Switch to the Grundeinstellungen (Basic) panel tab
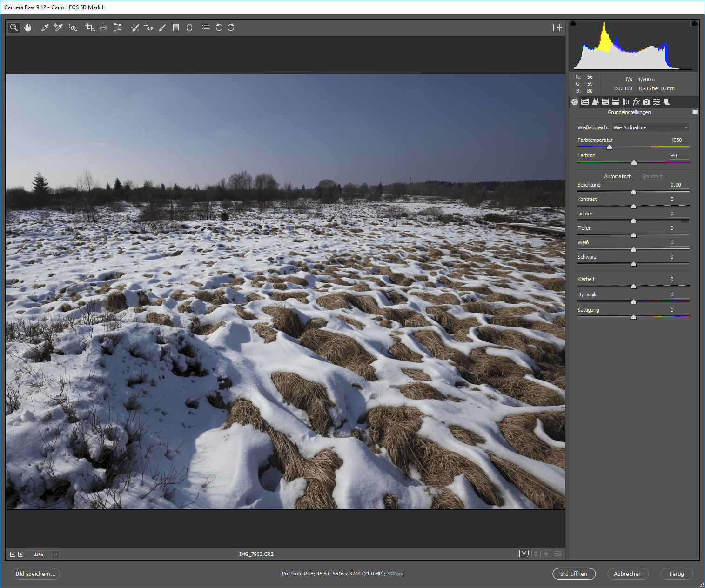This screenshot has height=588, width=705. (575, 102)
